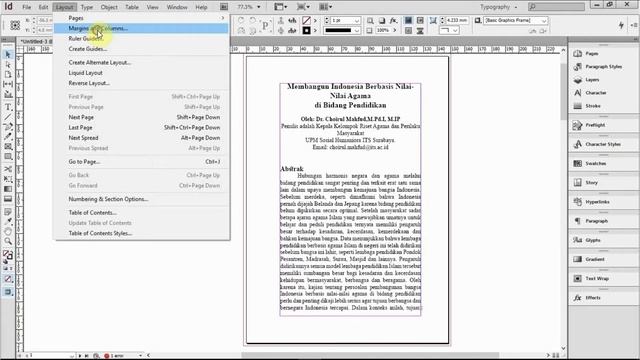Open the Text Wrap panel
640x360 pixels.
tap(591, 278)
